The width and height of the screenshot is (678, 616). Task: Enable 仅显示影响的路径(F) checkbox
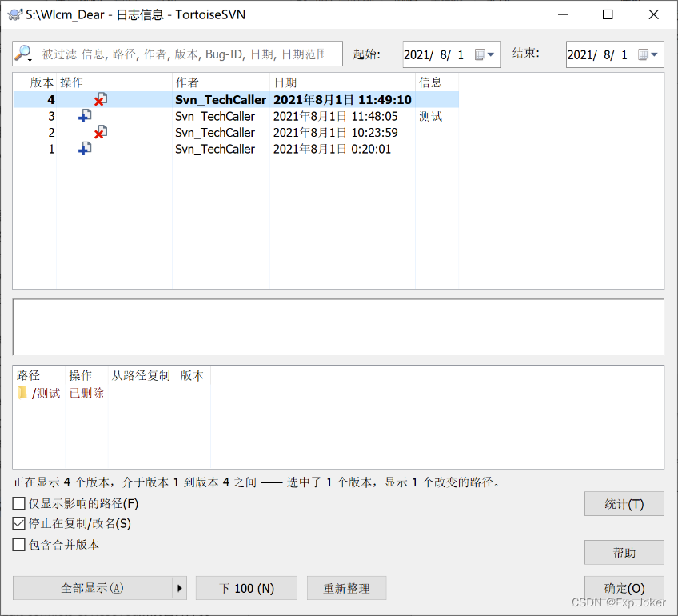click(x=19, y=504)
